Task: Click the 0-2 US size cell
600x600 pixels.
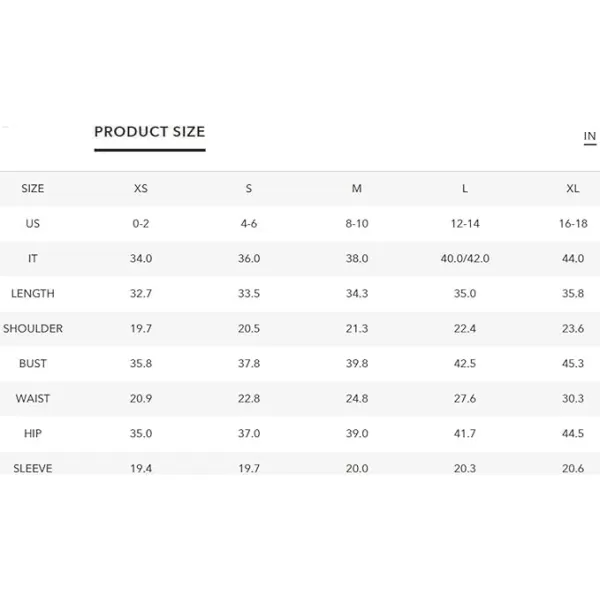Action: [141, 223]
